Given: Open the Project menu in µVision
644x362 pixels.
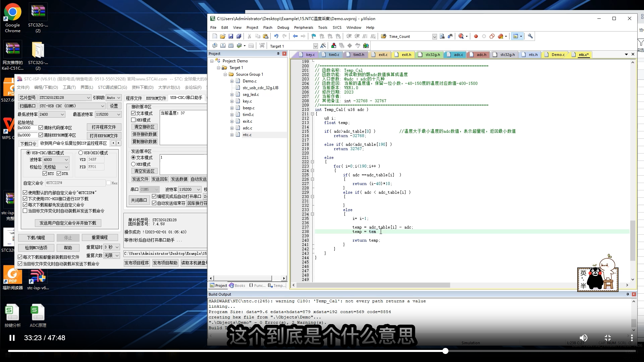Looking at the screenshot, I should click(252, 27).
